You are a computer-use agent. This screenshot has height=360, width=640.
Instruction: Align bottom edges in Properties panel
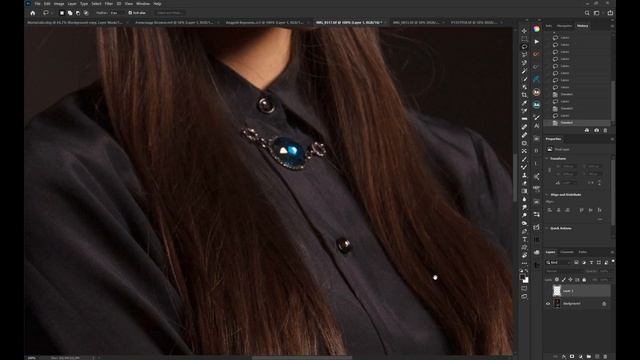point(599,210)
